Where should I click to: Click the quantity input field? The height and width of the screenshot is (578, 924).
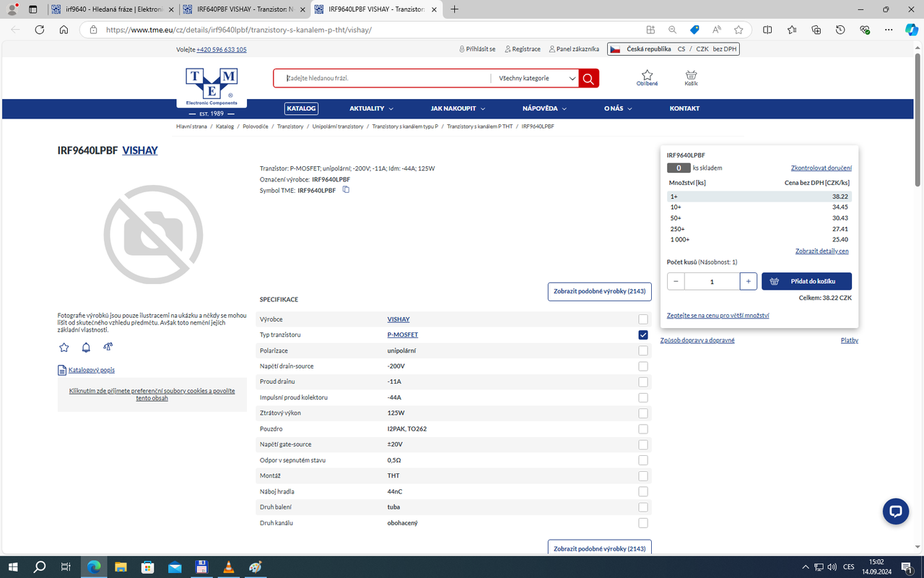pyautogui.click(x=712, y=281)
